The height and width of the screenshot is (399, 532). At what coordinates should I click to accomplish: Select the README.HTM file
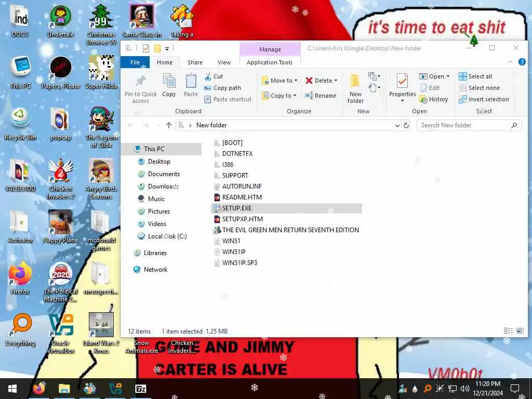click(242, 197)
